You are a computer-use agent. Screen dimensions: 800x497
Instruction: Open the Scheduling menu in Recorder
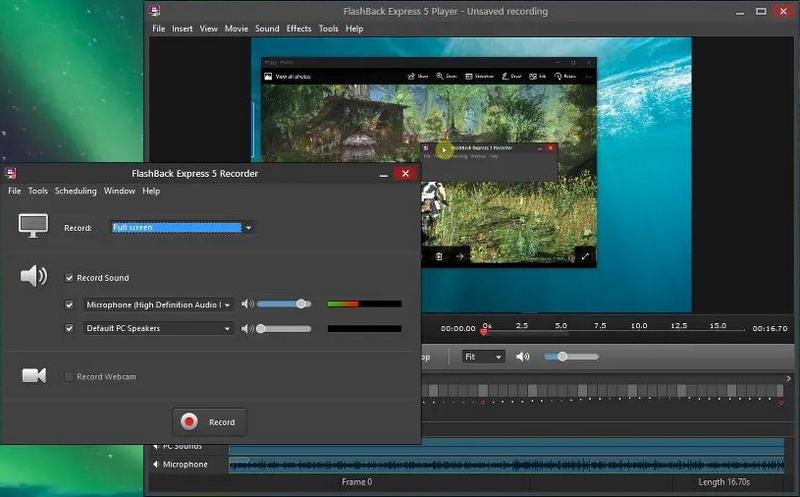point(76,191)
